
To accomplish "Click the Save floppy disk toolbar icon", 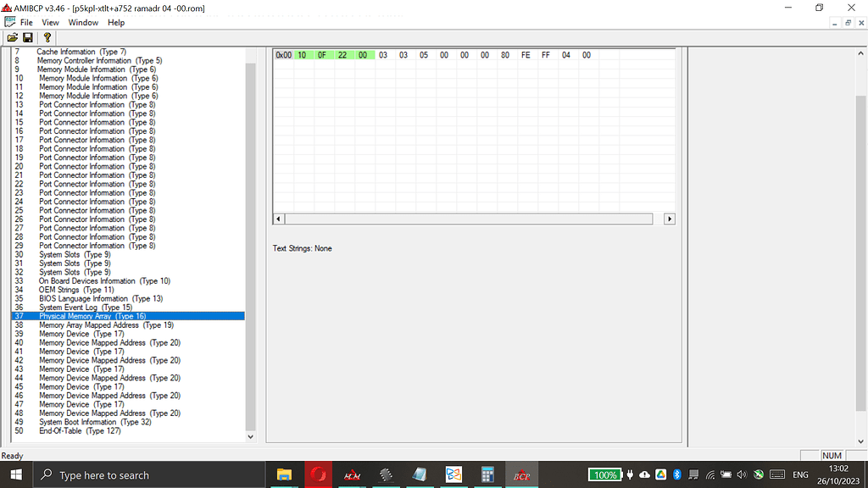I will pos(28,37).
